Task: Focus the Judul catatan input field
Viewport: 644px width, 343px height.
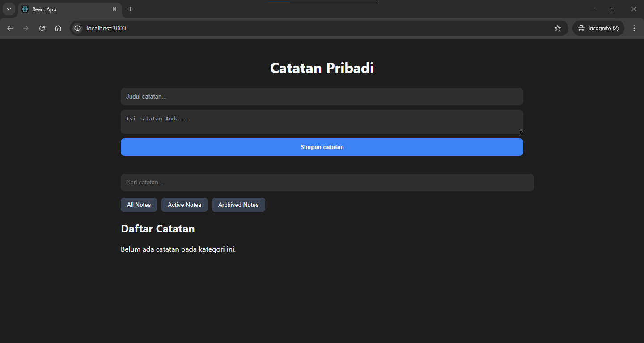Action: point(322,96)
